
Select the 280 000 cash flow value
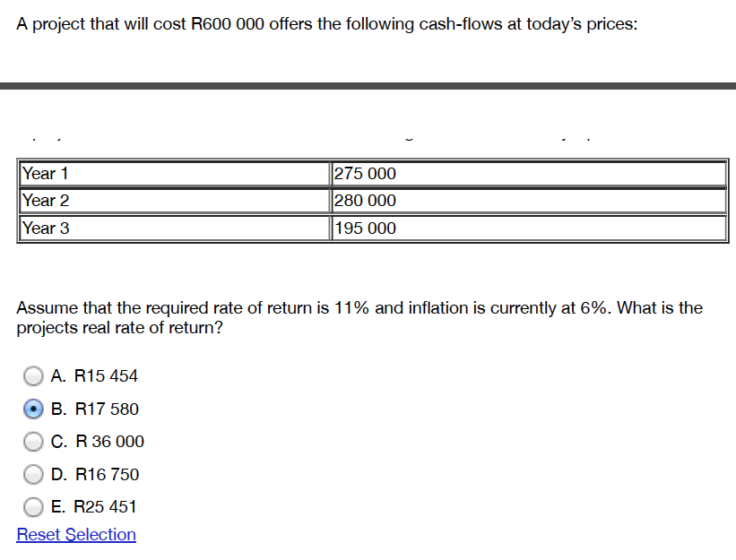click(x=362, y=200)
